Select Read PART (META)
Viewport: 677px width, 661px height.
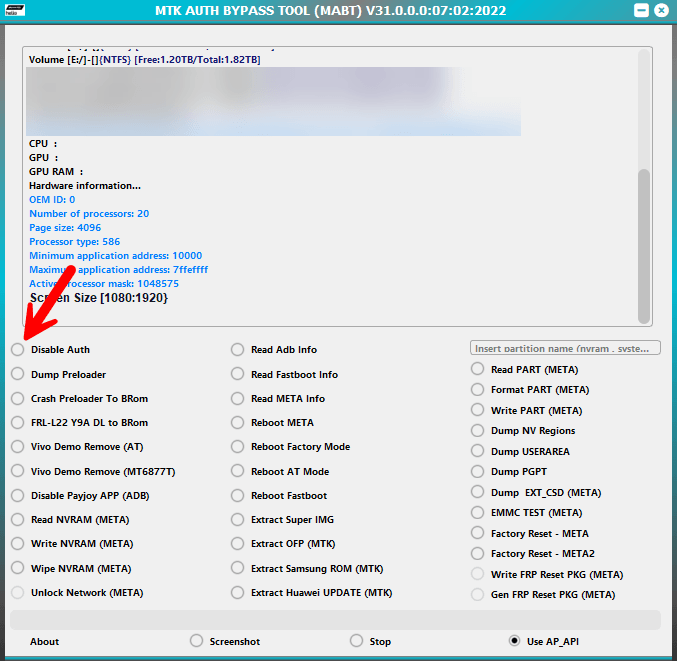[x=478, y=369]
